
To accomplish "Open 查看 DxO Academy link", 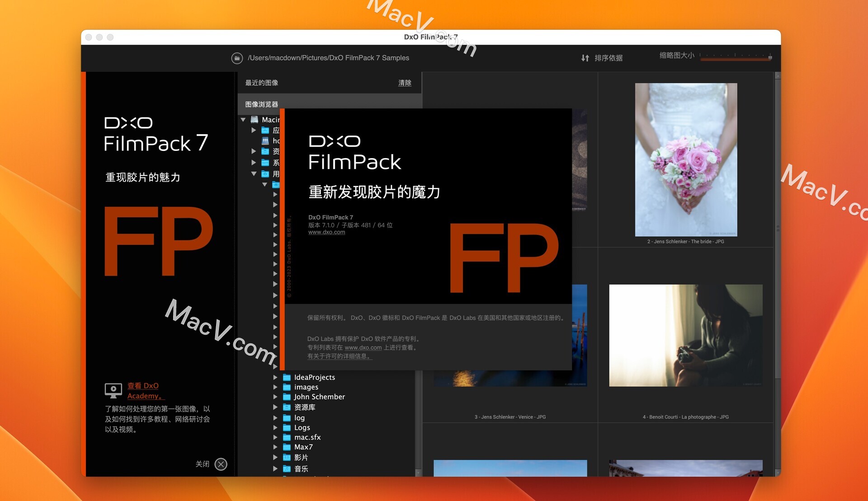I will 146,391.
